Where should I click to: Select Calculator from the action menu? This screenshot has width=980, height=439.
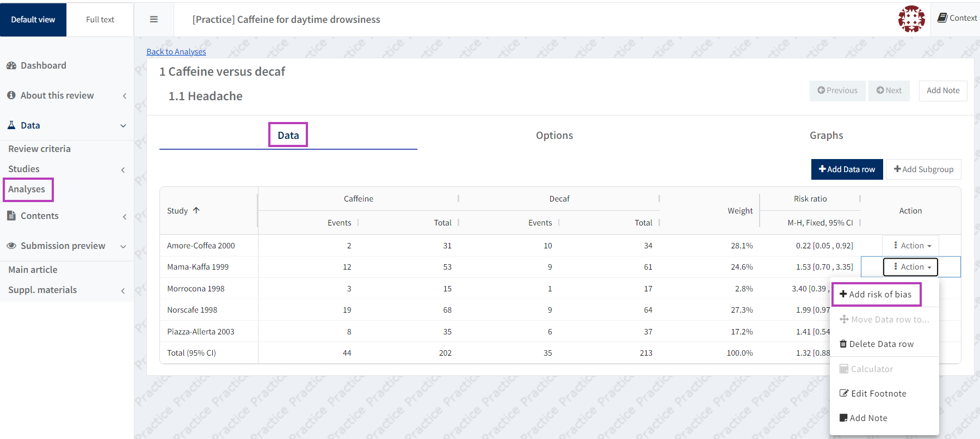click(x=872, y=369)
